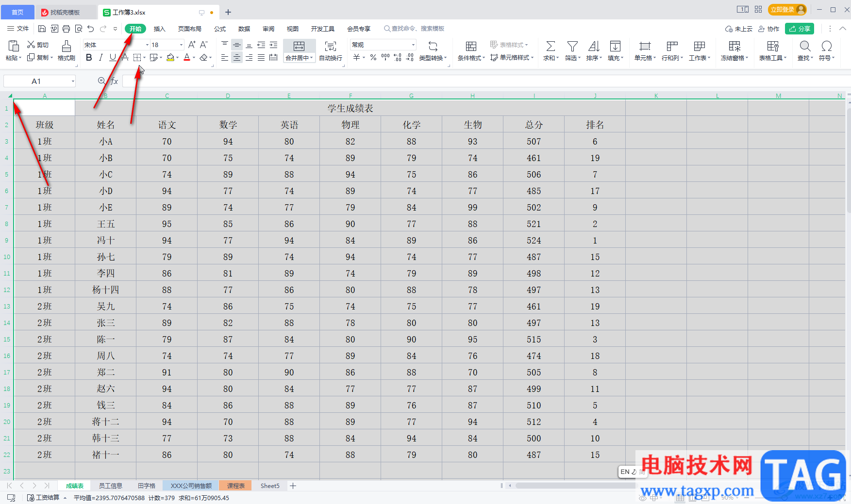Viewport: 851px width, 504px height.
Task: Switch to the 课程表 sheet tab
Action: [236, 486]
